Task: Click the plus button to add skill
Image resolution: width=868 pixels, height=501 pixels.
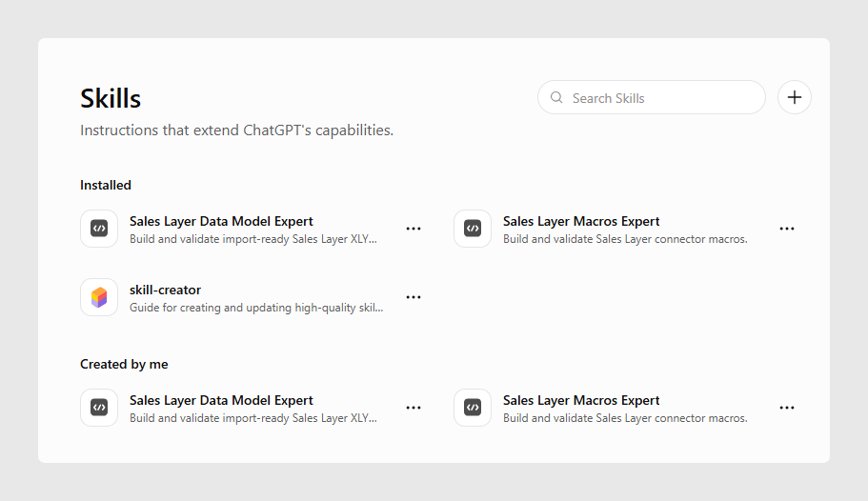Action: (x=794, y=97)
